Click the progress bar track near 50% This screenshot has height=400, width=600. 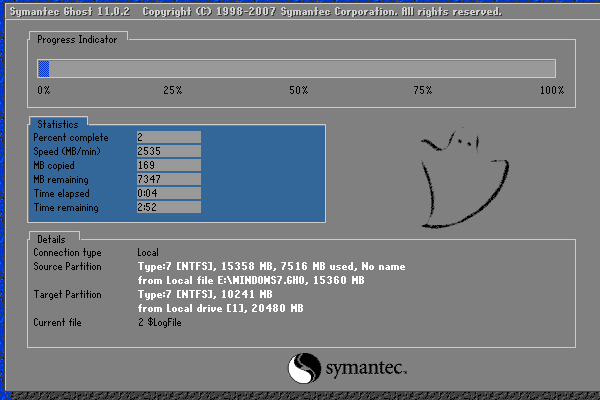[297, 69]
